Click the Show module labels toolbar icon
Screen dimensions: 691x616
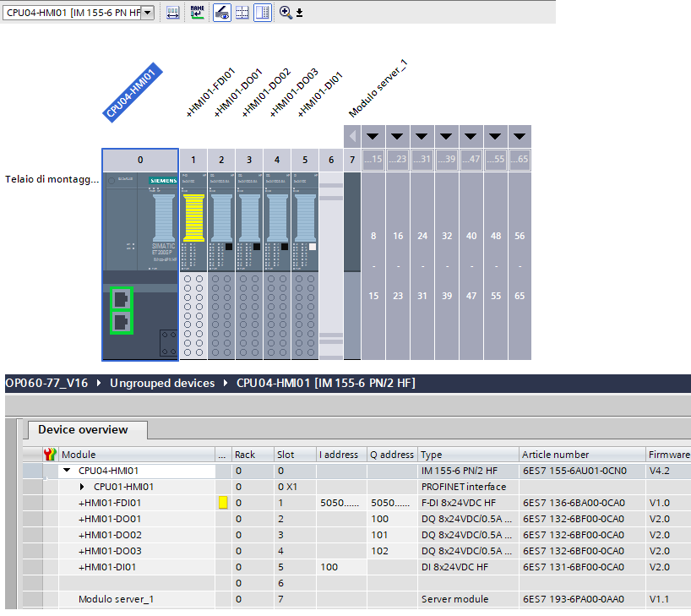(172, 13)
